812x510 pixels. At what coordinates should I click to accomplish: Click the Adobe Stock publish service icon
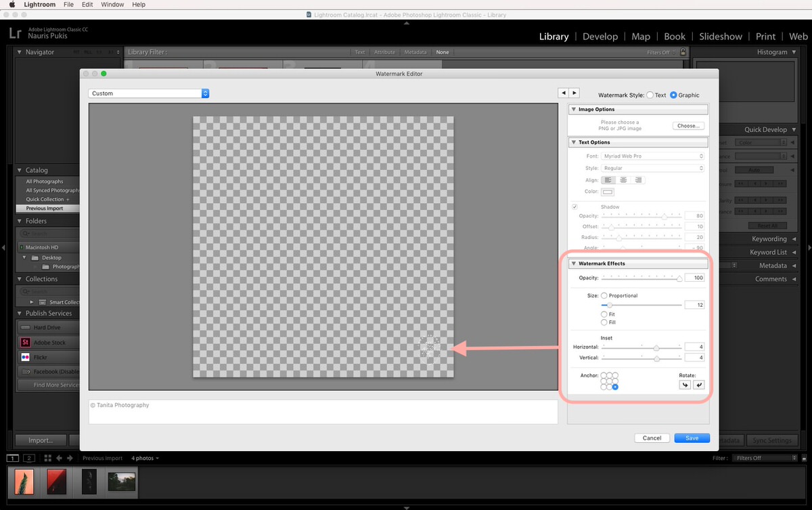click(x=26, y=343)
